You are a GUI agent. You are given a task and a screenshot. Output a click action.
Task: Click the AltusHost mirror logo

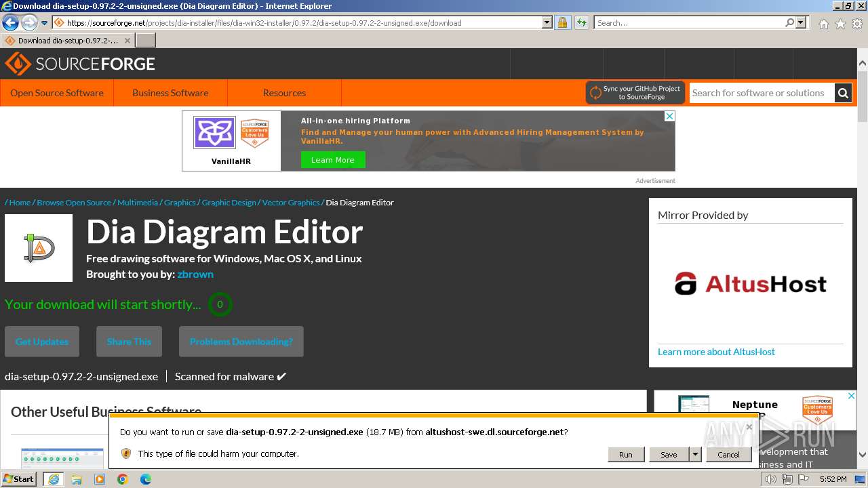(751, 284)
